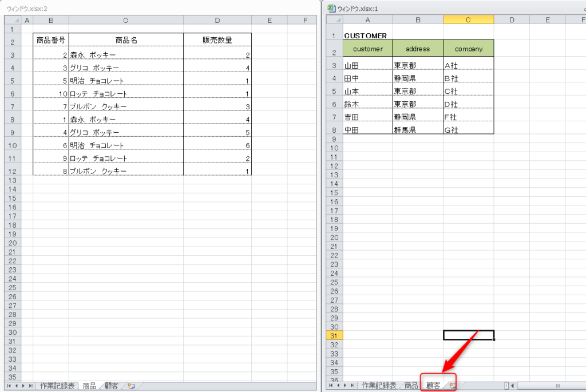Click next-sheet navigation arrow in right window

click(345, 386)
